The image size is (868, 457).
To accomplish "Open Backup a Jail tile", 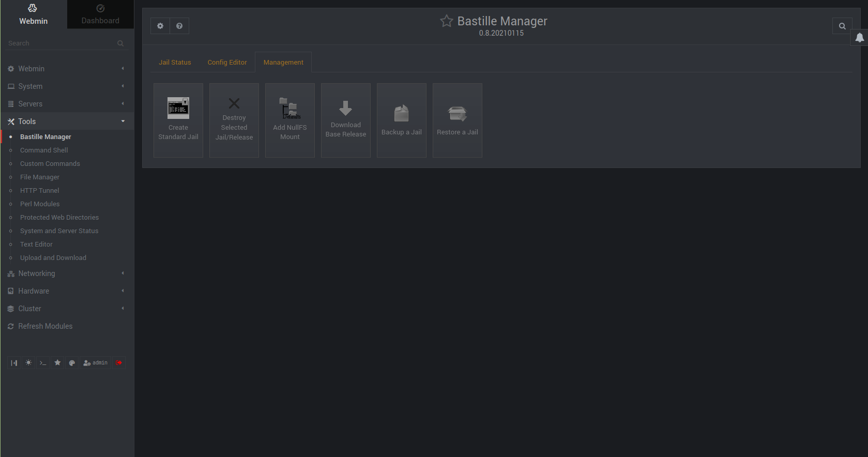I will pos(402,120).
